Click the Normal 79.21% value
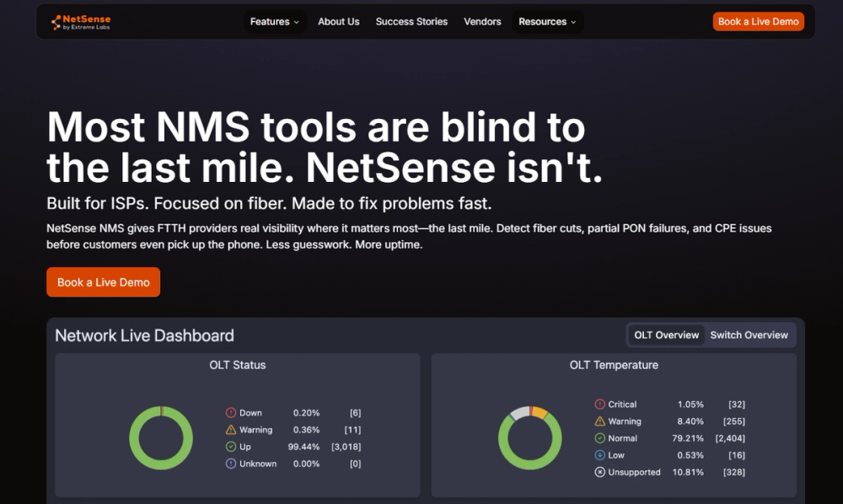The height and width of the screenshot is (504, 843). click(688, 438)
